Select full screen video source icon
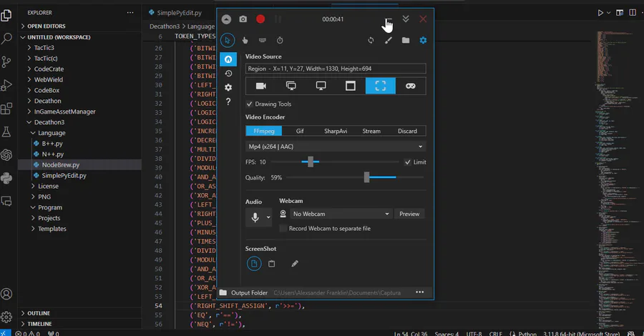Screen dimensions: 644x336 click(291, 86)
